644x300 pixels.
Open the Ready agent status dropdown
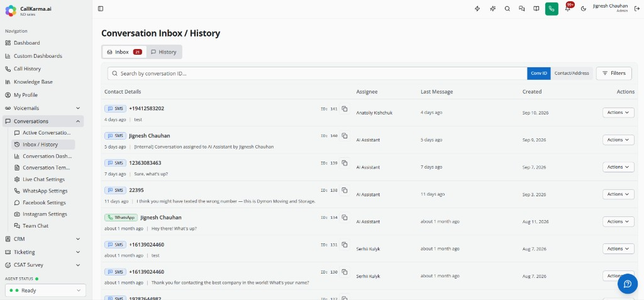click(45, 290)
